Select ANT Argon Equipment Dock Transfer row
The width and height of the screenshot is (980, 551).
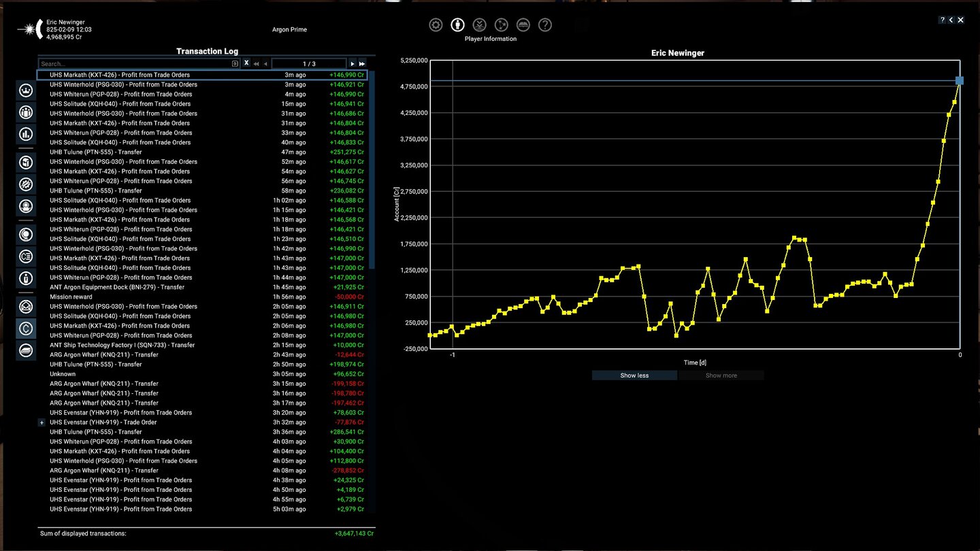[x=202, y=287]
